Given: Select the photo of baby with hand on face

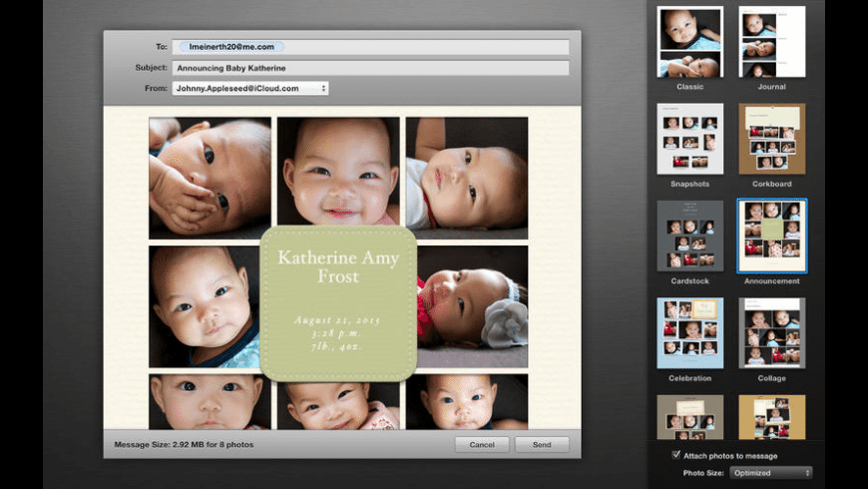Looking at the screenshot, I should 210,178.
